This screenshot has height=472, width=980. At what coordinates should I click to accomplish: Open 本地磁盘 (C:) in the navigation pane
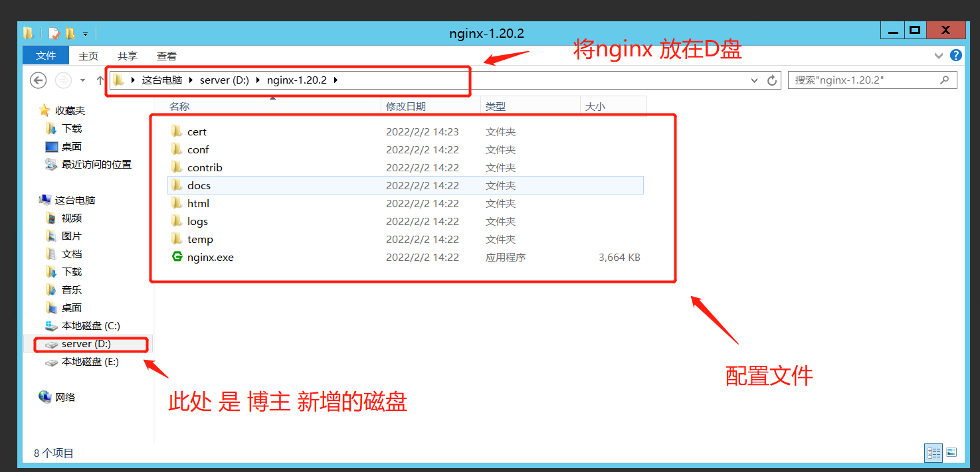coord(90,325)
